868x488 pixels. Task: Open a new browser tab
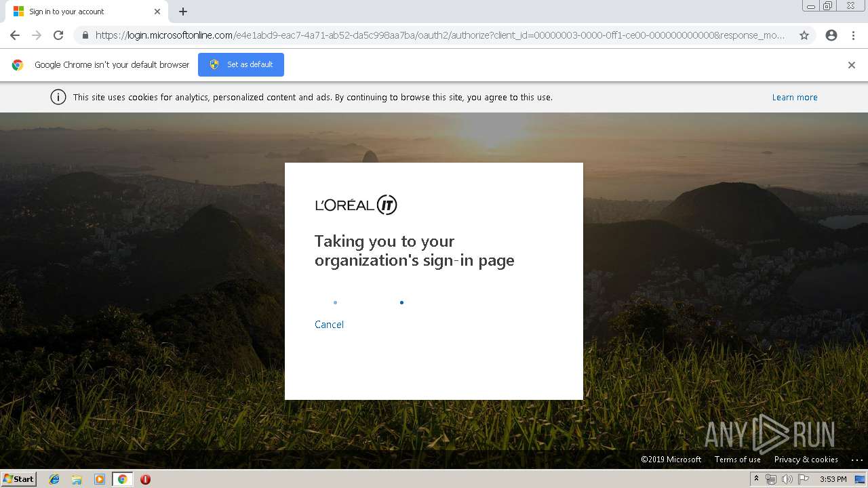coord(183,12)
